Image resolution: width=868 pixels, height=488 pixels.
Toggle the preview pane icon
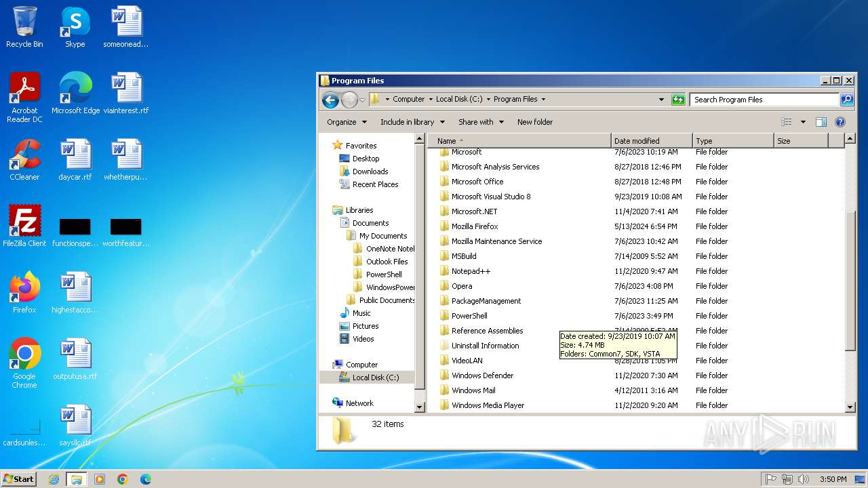(821, 122)
